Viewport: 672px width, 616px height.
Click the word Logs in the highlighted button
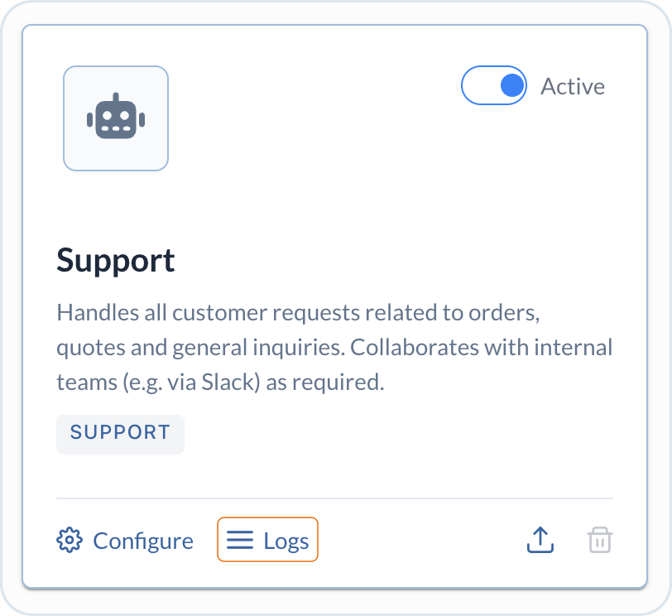click(x=286, y=541)
